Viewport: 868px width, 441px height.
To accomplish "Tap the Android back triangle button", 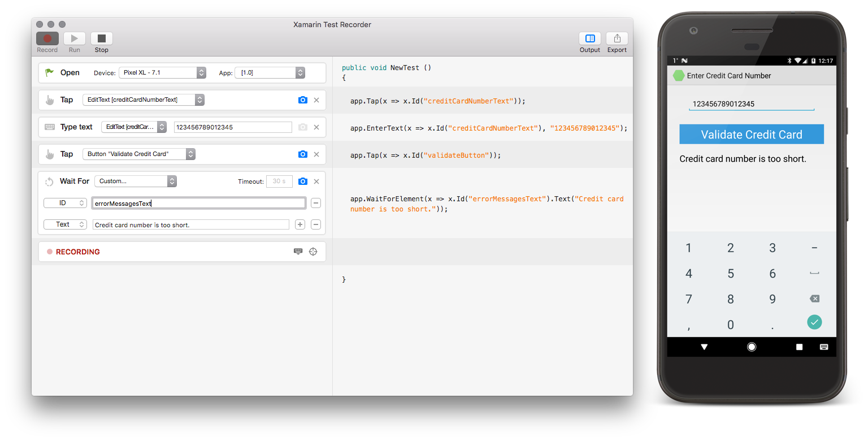I will (704, 347).
